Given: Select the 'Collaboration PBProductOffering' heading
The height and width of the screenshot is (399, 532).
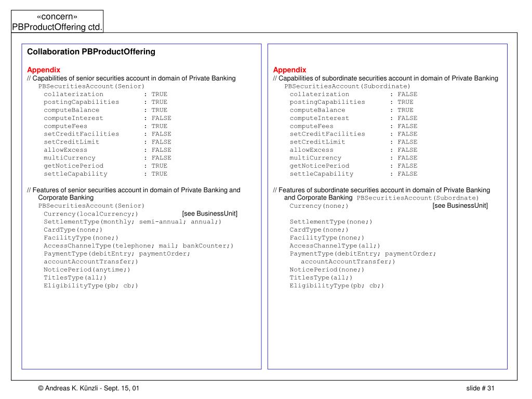Looking at the screenshot, I should coord(91,51).
